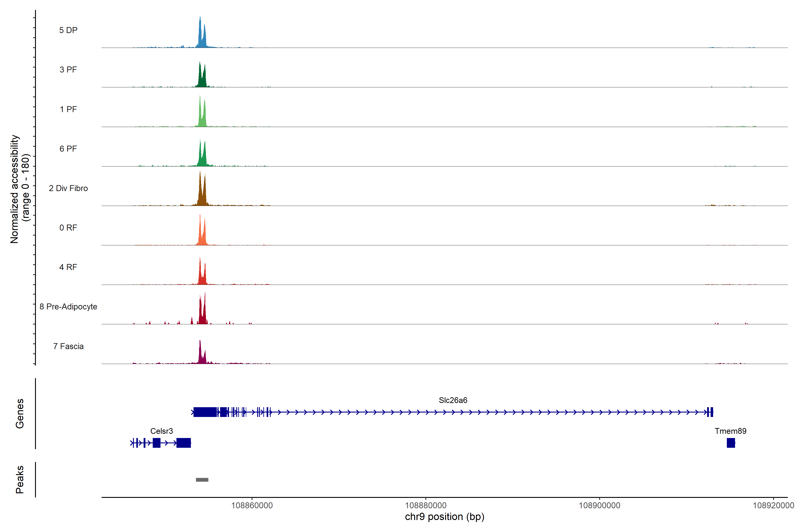Viewport: 798px width, 532px height.
Task: Click the chr9 position (bp) axis title
Action: pos(444,517)
